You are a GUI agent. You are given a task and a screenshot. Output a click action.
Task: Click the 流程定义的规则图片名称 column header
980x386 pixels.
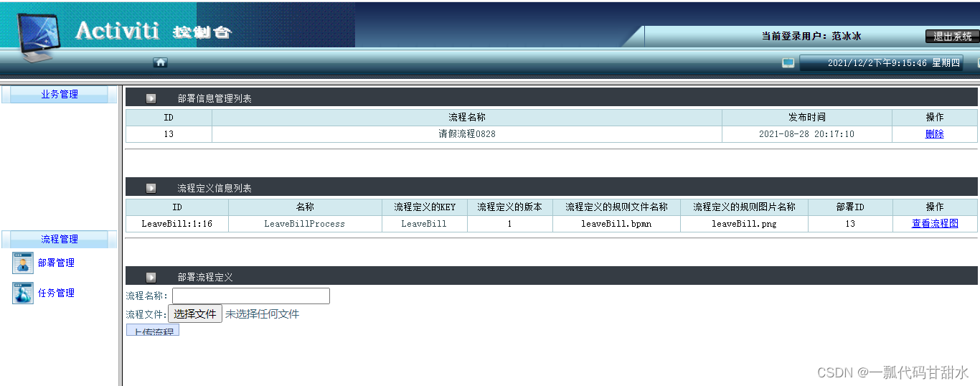click(x=744, y=207)
